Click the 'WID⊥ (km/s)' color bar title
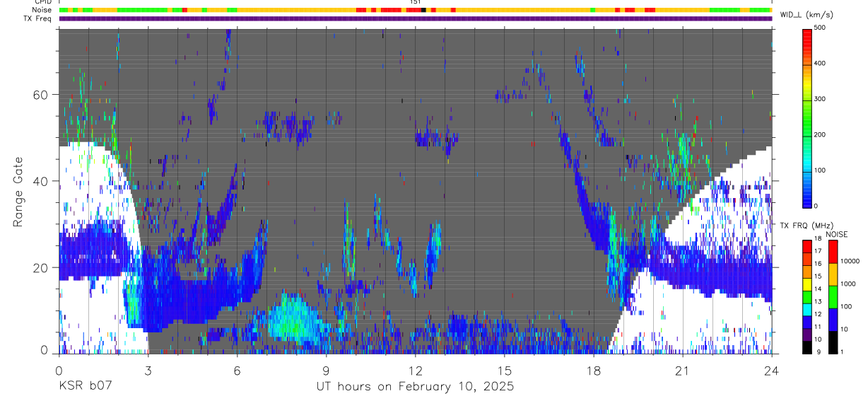Image resolution: width=868 pixels, height=401 pixels. (806, 15)
